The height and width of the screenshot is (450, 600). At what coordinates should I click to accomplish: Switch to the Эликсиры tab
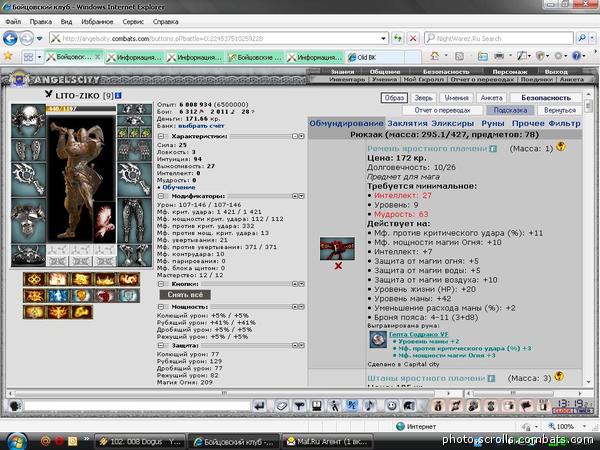tap(453, 123)
